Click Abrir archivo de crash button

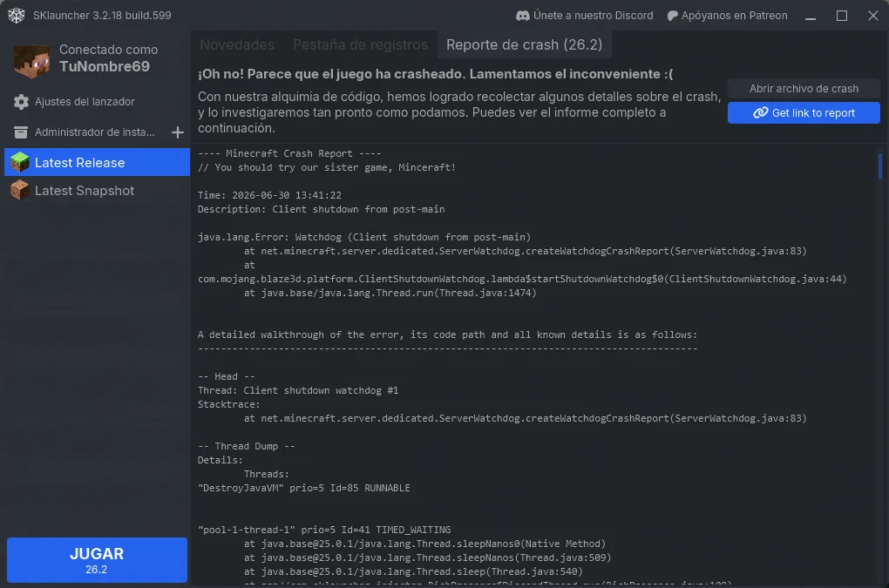[x=804, y=88]
